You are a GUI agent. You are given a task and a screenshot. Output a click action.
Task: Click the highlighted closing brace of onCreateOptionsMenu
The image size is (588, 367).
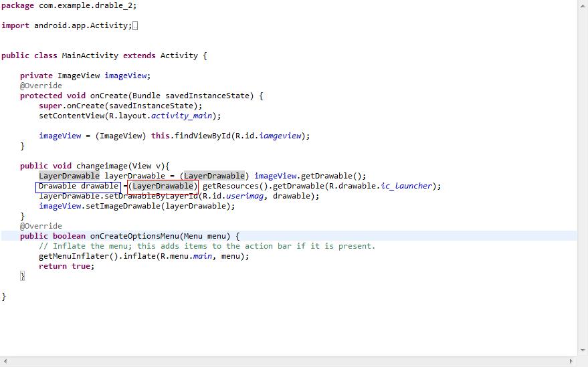22,276
